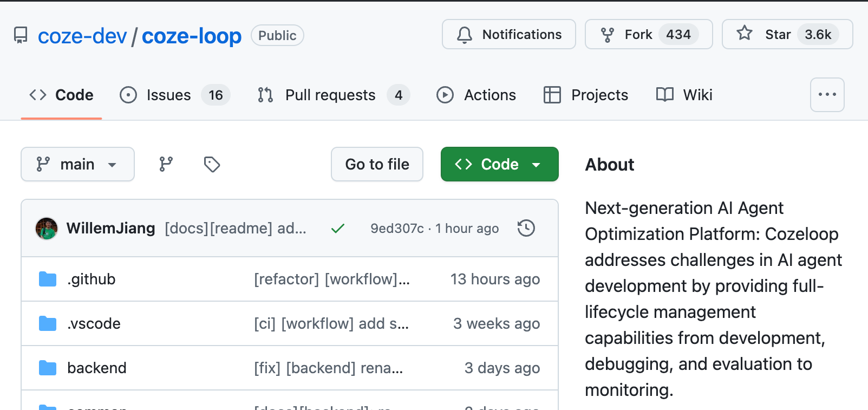868x410 pixels.
Task: Click the Public visibility badge
Action: [277, 35]
